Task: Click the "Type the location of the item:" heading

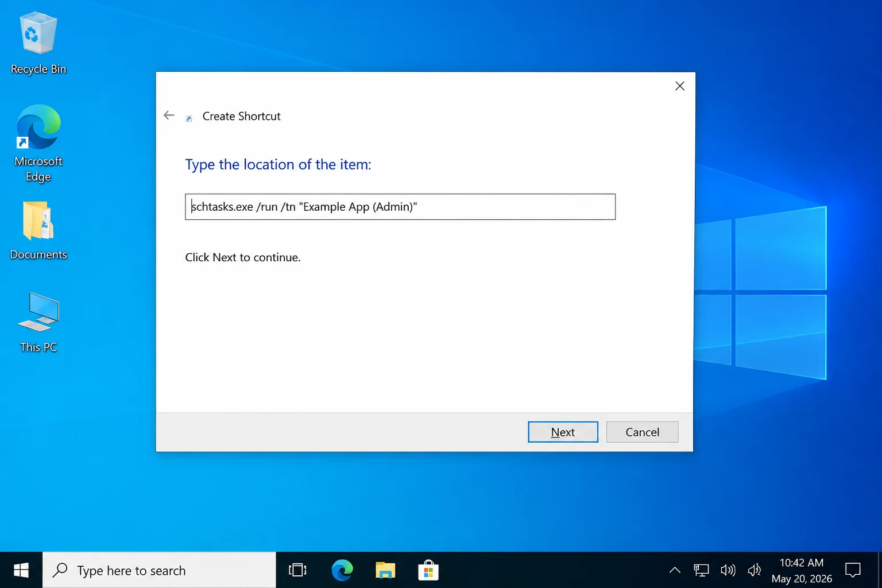Action: coord(278,165)
